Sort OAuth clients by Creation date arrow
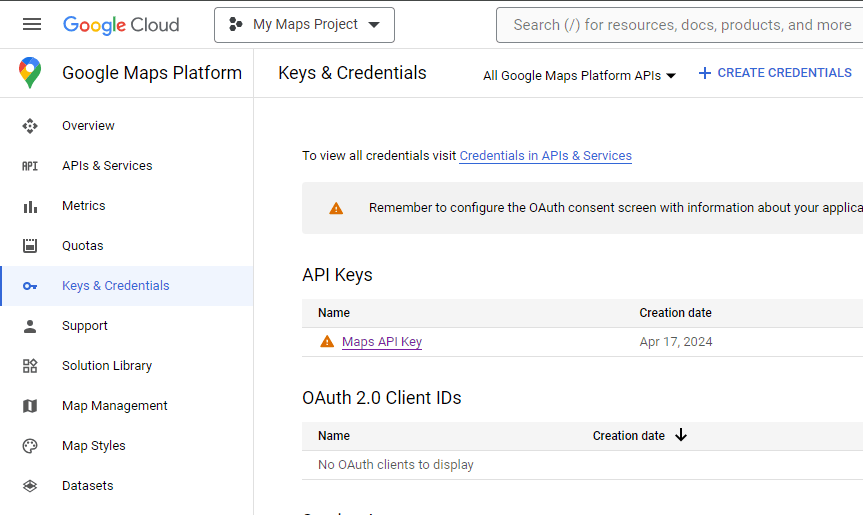Image resolution: width=863 pixels, height=515 pixels. [681, 436]
